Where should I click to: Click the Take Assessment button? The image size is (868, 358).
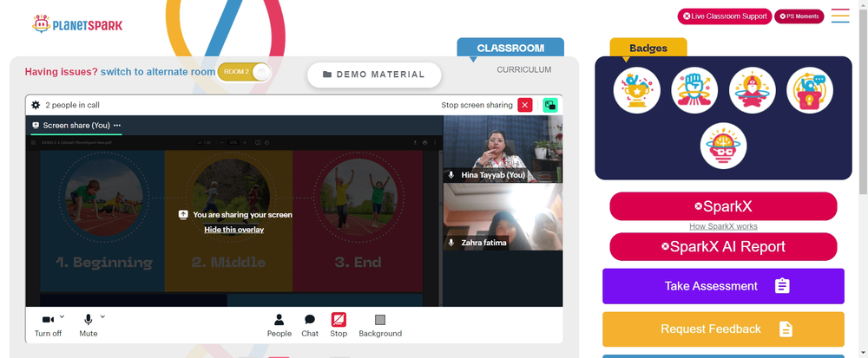point(724,286)
